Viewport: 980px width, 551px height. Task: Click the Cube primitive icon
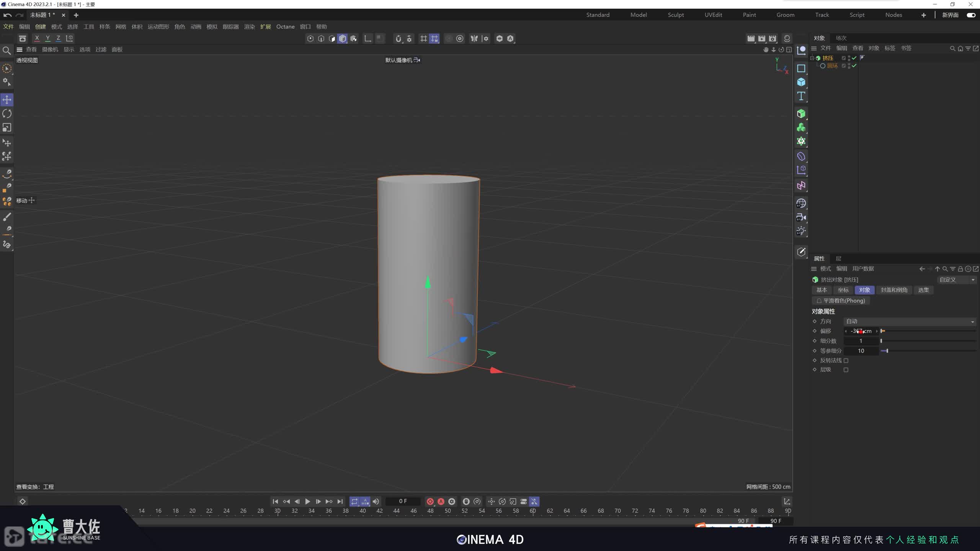(801, 82)
